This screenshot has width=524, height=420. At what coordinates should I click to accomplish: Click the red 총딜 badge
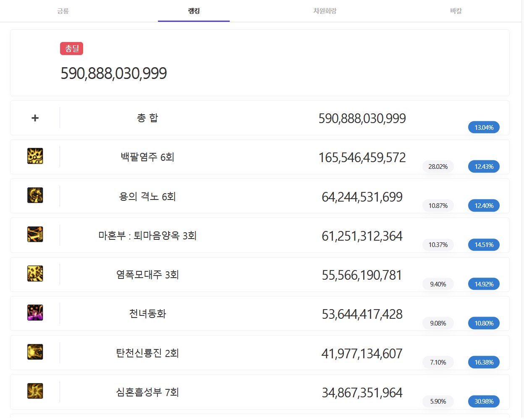(72, 49)
